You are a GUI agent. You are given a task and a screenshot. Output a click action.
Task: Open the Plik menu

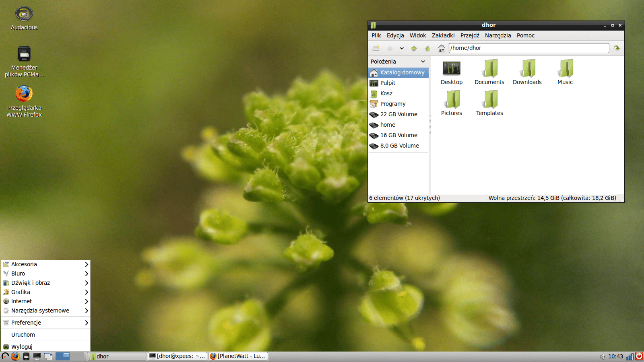tap(376, 35)
